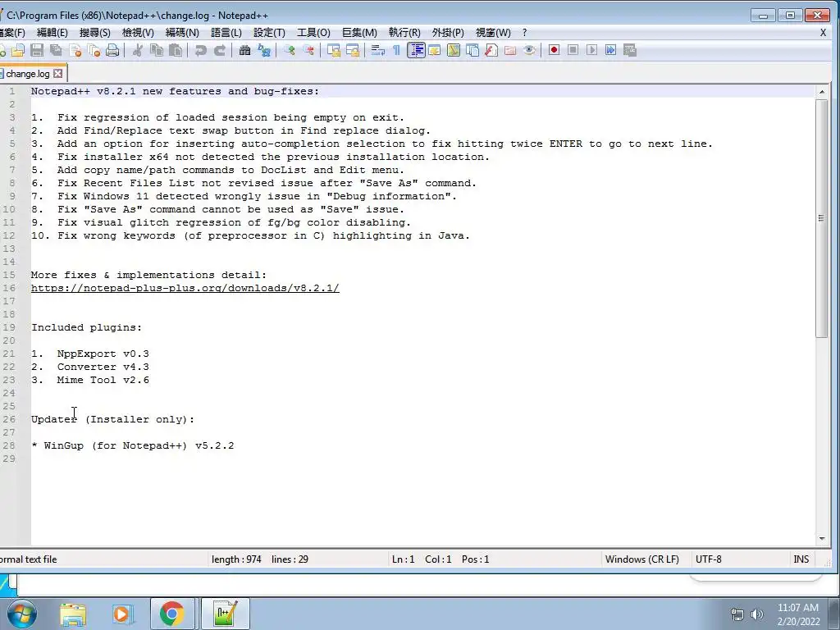
Task: Click the vertical scrollbar down arrow
Action: [822, 538]
